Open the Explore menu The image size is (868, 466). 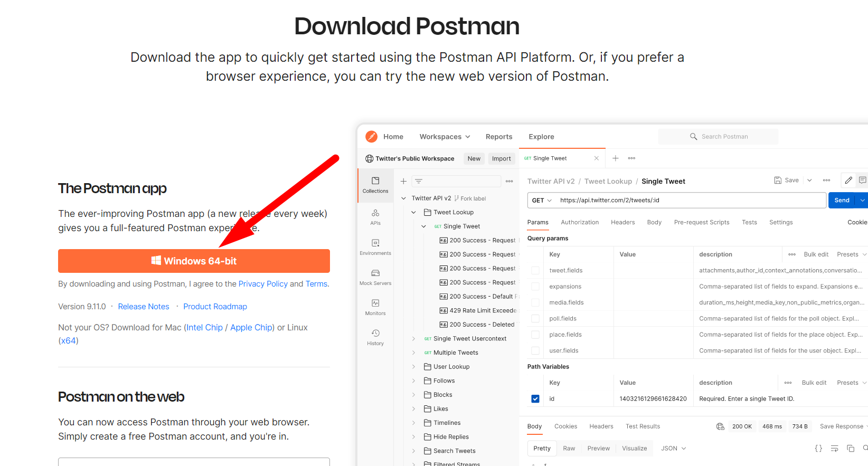point(541,137)
